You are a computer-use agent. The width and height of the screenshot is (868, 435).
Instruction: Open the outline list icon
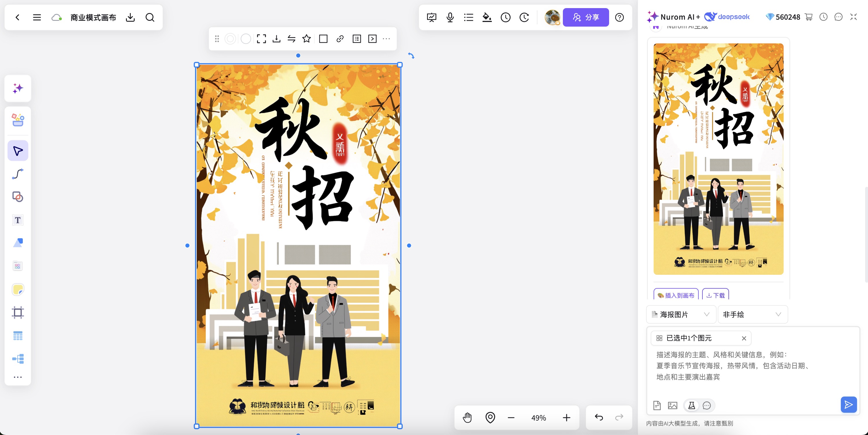468,17
